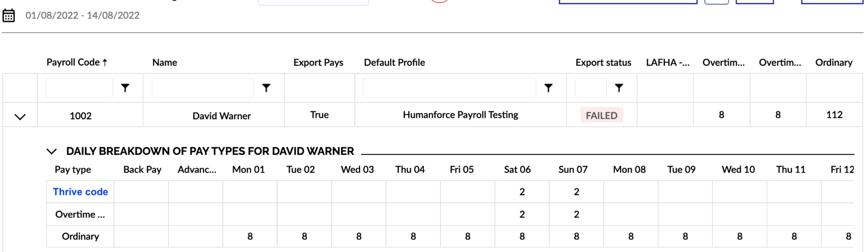Click the FAILED export status badge

[602, 115]
